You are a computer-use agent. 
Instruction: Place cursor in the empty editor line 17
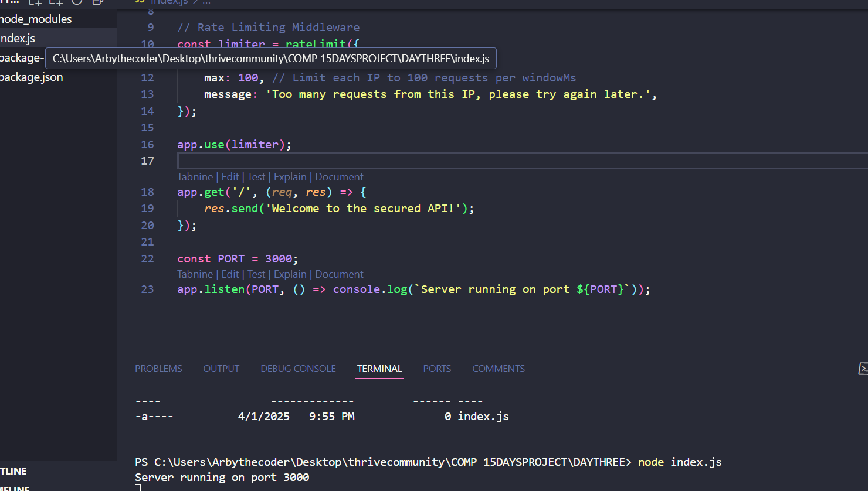522,161
